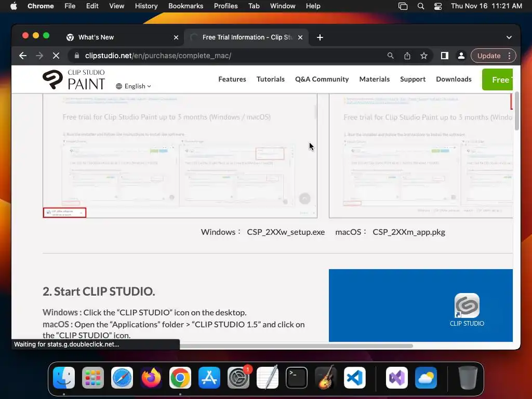Viewport: 532px width, 399px height.
Task: Click the '2. Start CLIP STUDIO.' heading
Action: [99, 291]
